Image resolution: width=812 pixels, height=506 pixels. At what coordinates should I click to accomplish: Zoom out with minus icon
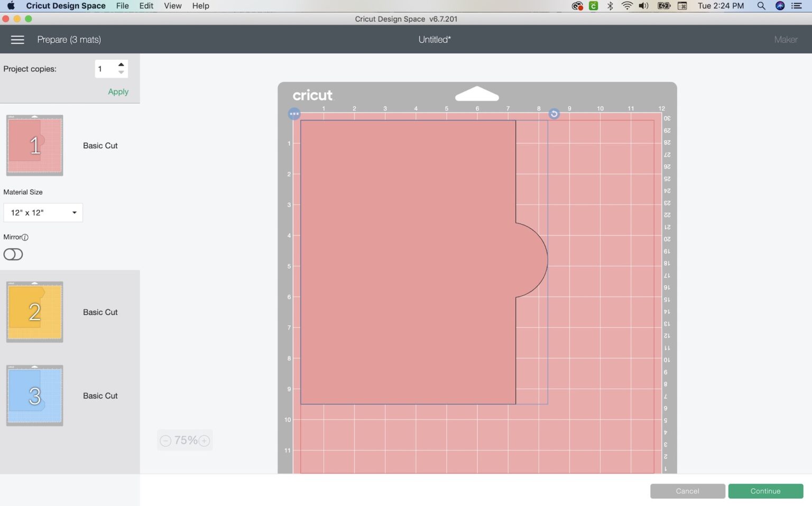[165, 441]
